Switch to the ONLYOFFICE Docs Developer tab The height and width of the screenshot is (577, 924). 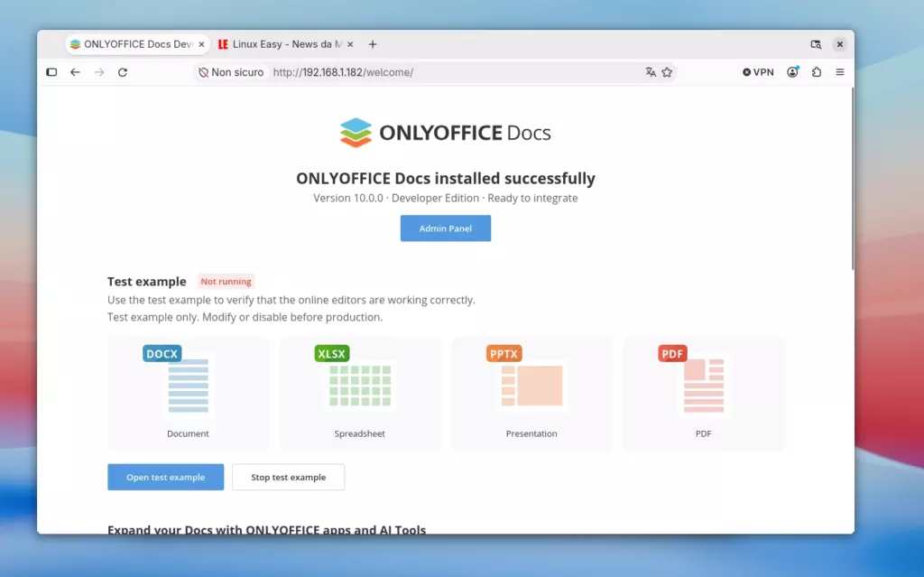(137, 44)
